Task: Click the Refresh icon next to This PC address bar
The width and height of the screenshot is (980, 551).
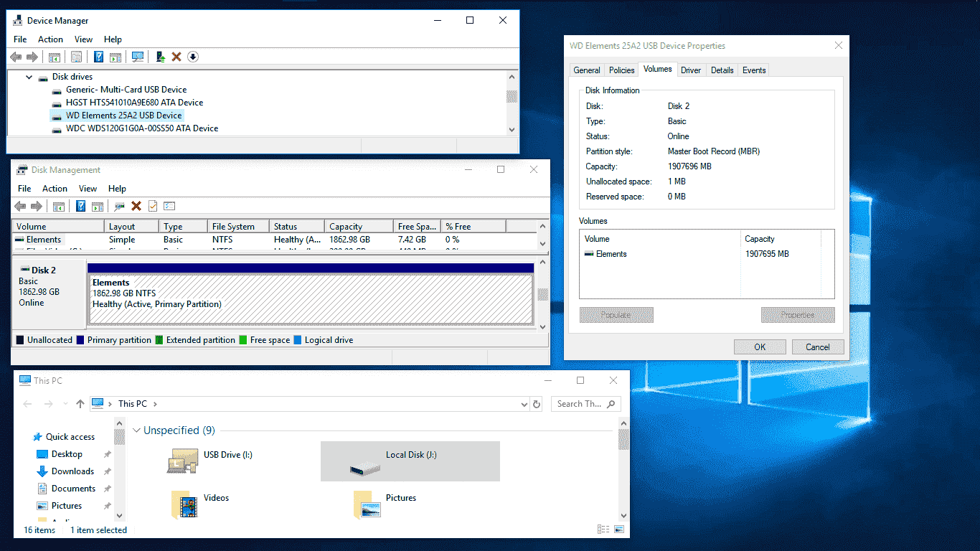Action: [536, 404]
